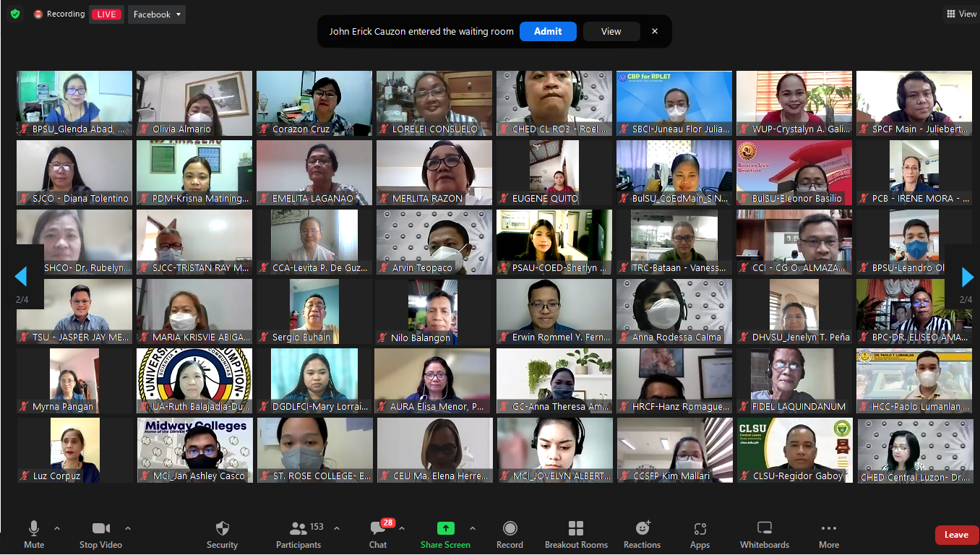
Task: Go to next page of participants
Action: pyautogui.click(x=968, y=276)
